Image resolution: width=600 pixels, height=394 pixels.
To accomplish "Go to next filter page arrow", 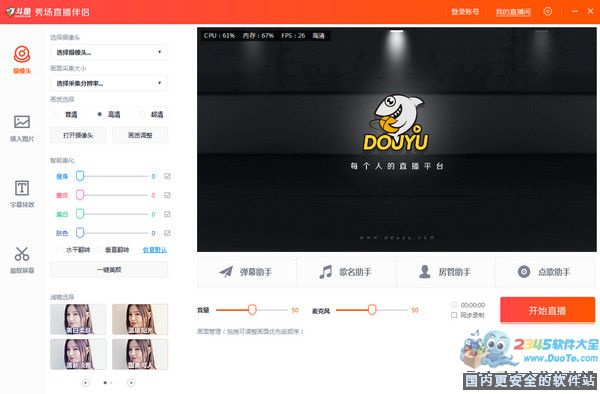I will coord(131,383).
